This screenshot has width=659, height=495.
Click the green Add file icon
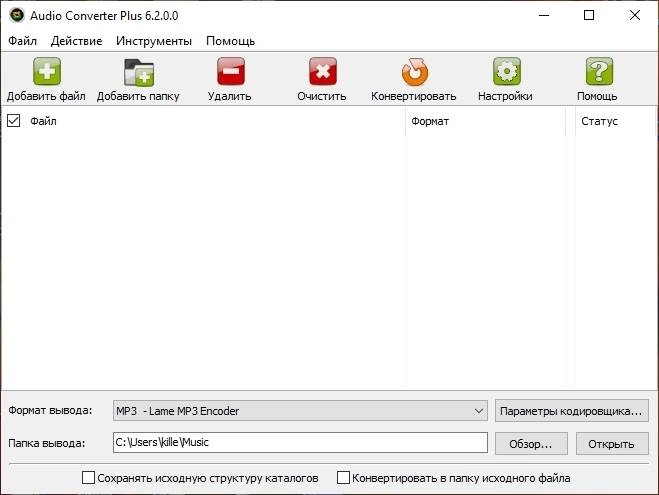click(47, 71)
